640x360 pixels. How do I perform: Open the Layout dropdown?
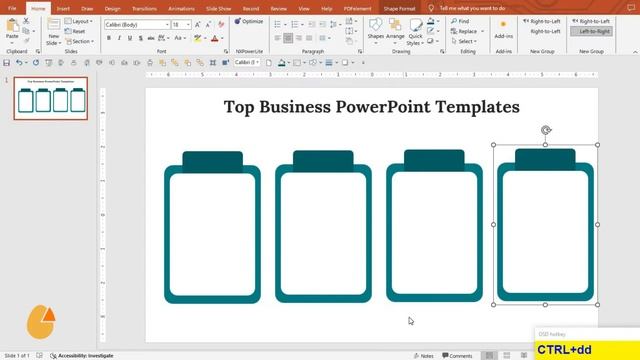click(x=79, y=21)
